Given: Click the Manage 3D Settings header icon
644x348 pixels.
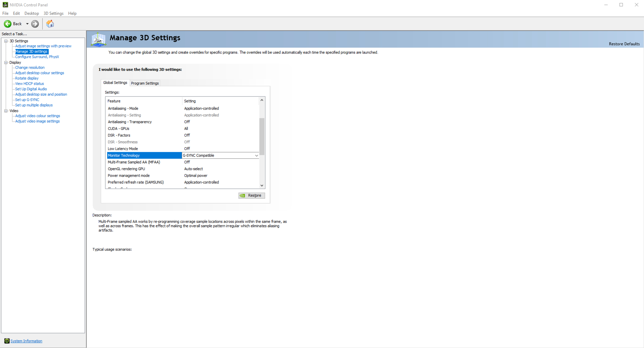Looking at the screenshot, I should point(98,39).
